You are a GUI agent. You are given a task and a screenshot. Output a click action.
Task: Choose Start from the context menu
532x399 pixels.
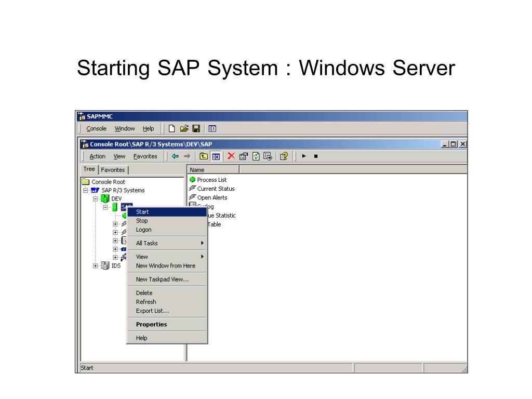pyautogui.click(x=167, y=212)
